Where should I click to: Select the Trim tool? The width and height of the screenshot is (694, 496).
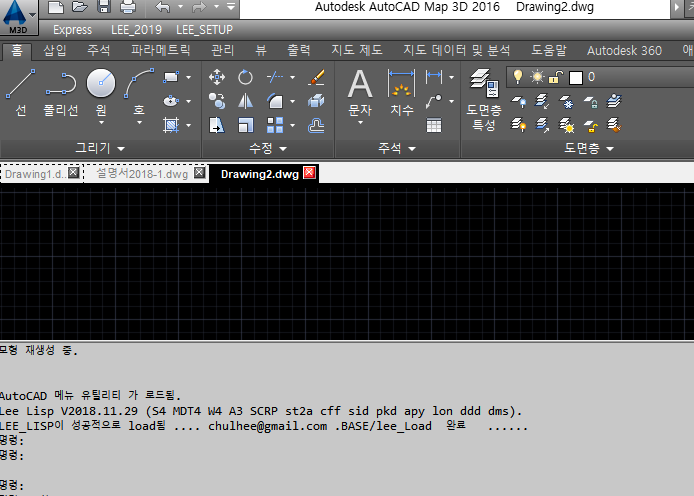pos(275,77)
